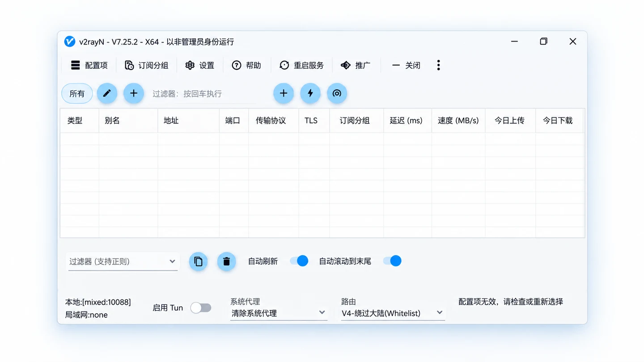Maximize the v2rayN window
644x362 pixels.
(543, 42)
